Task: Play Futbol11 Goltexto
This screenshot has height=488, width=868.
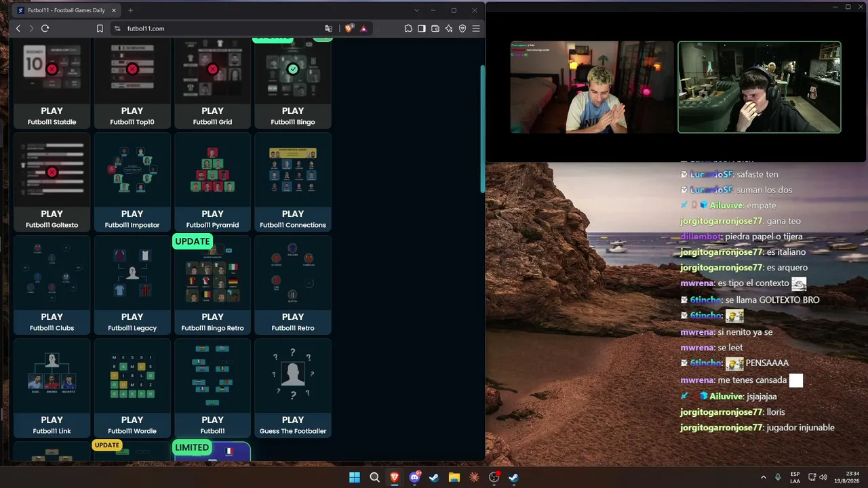Action: pos(52,182)
